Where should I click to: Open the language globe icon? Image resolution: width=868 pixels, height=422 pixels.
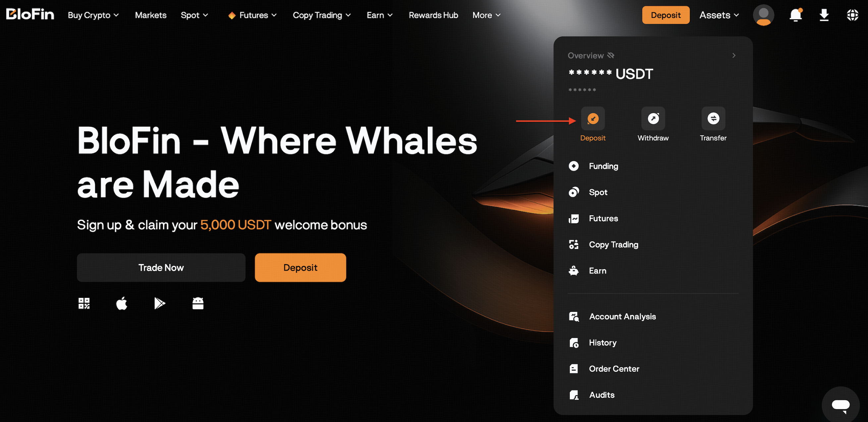[x=852, y=15]
